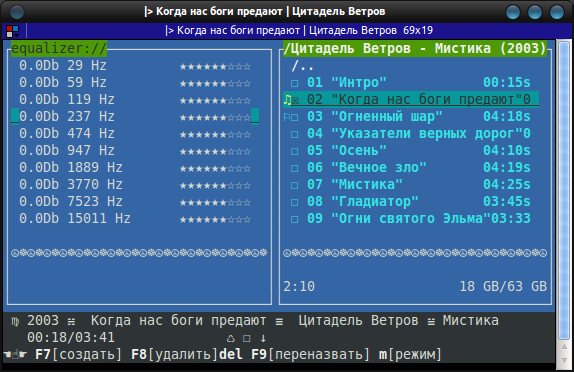The height and width of the screenshot is (372, 574).
Task: Click the 00:15s duration value
Action: [507, 83]
